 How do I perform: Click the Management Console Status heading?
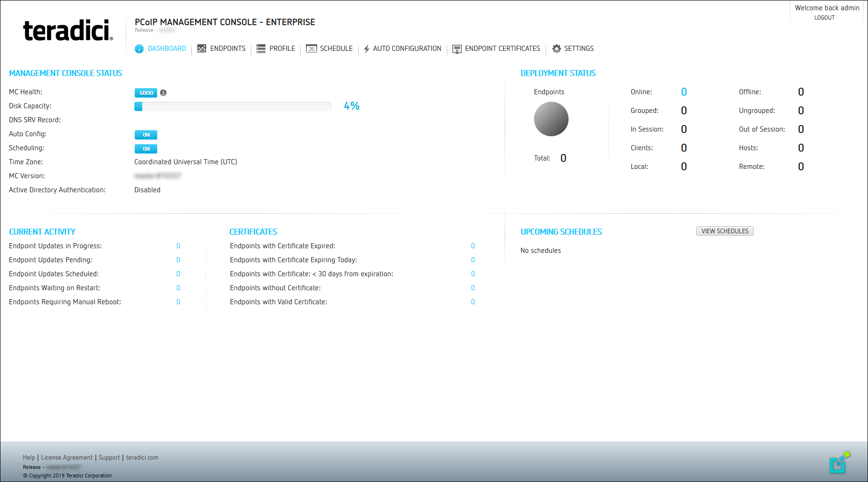[x=65, y=73]
